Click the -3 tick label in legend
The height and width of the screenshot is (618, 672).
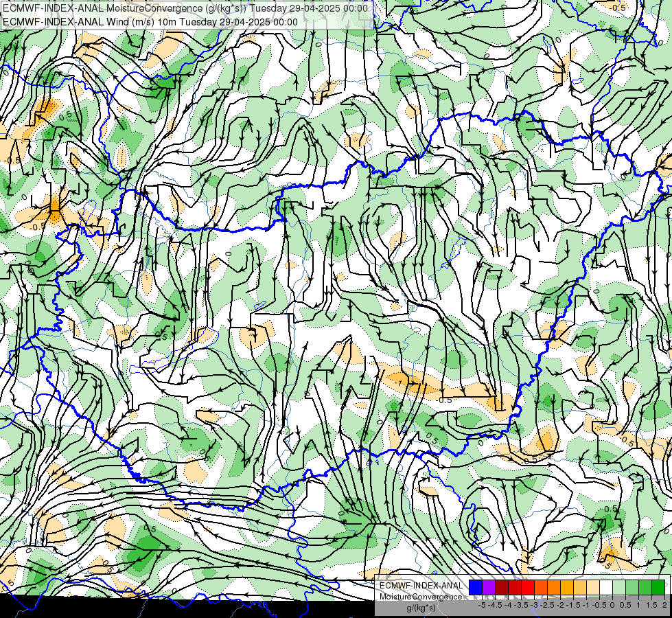[x=535, y=605]
